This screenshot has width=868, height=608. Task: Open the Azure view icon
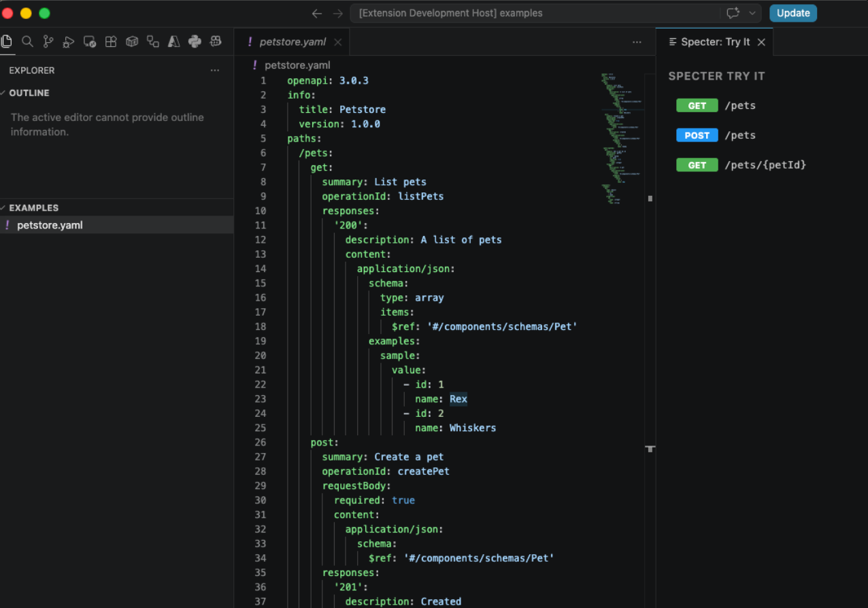pos(174,41)
